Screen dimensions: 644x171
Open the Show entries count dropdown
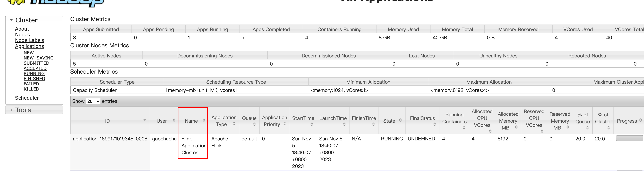click(x=93, y=101)
